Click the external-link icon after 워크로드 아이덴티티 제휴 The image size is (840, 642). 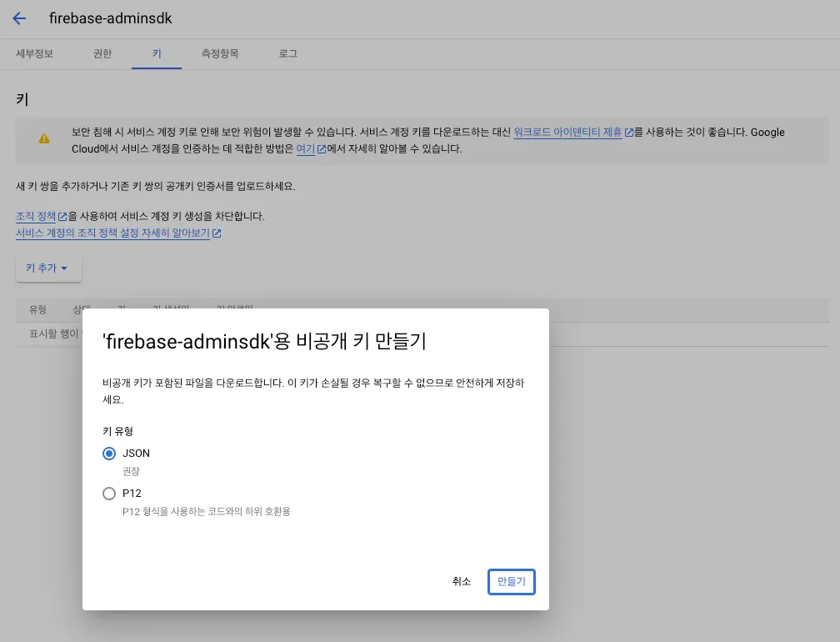point(629,133)
